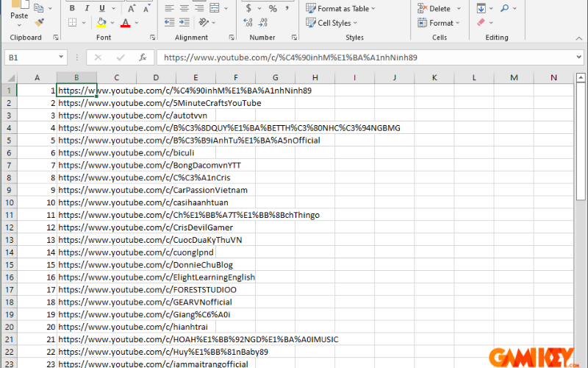Viewport: 588px width, 368px height.
Task: Click the Paste button
Action: coord(19,15)
